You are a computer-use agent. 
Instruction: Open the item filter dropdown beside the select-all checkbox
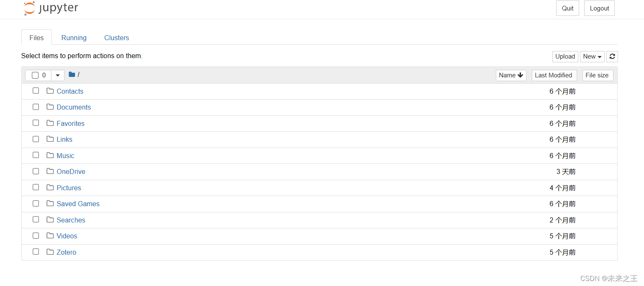click(57, 75)
